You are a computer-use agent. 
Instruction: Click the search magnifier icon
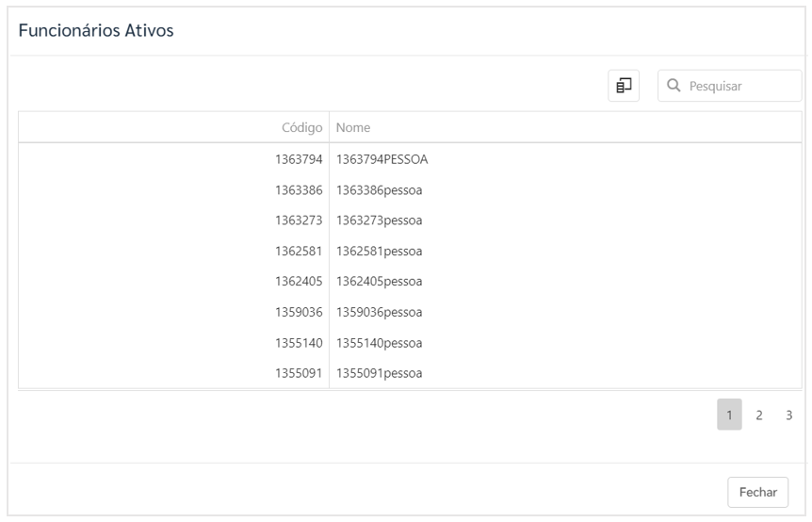coord(674,86)
